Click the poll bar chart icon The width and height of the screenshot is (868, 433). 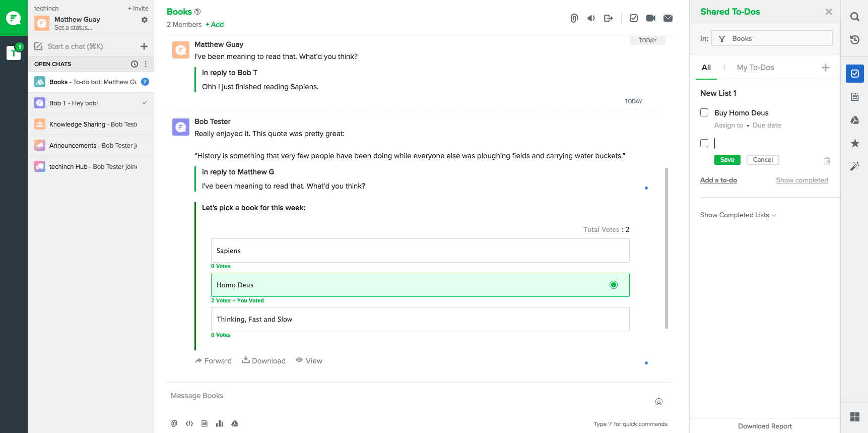pos(219,423)
